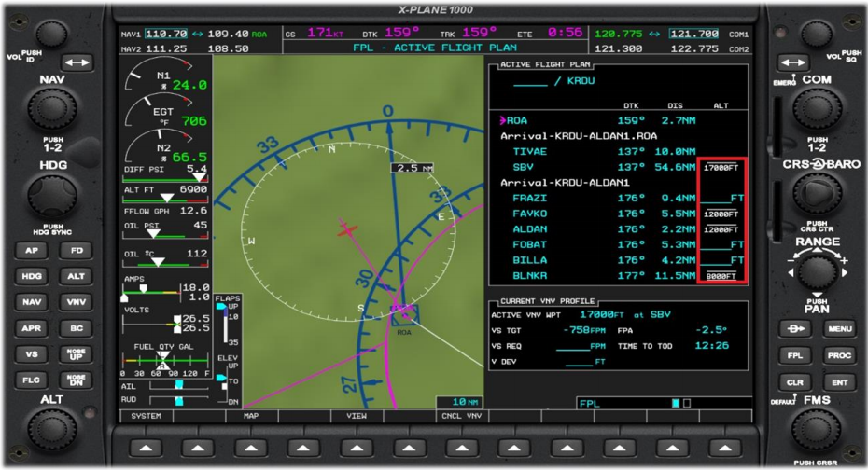This screenshot has height=470, width=868.
Task: Select the VIEW softkey label
Action: [356, 416]
